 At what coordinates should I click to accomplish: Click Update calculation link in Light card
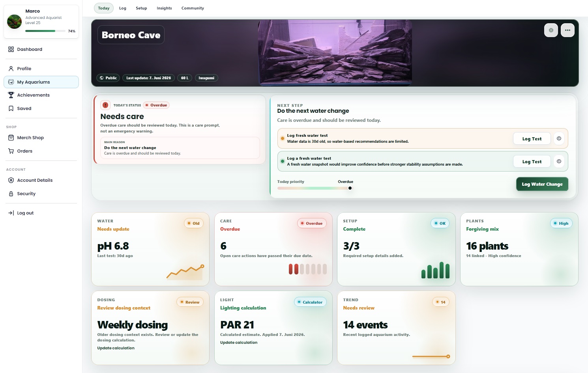point(239,343)
